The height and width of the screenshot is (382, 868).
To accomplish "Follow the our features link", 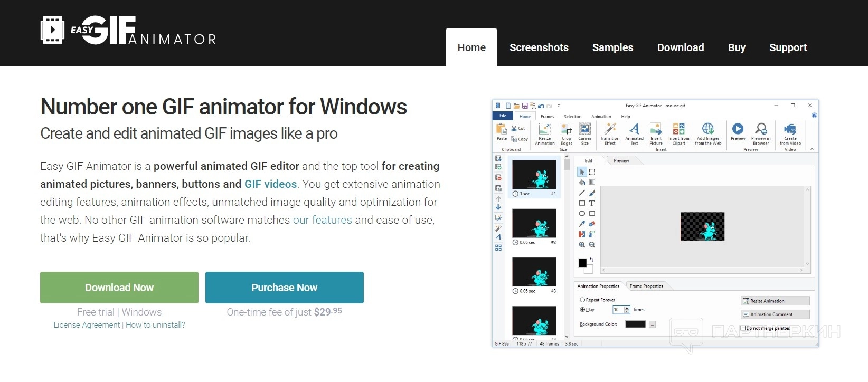I will pos(322,220).
